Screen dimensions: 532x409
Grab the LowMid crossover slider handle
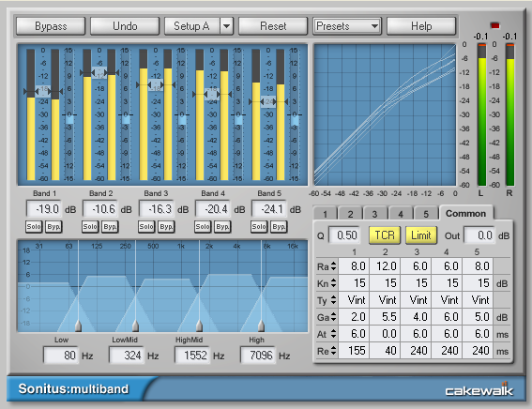point(136,326)
